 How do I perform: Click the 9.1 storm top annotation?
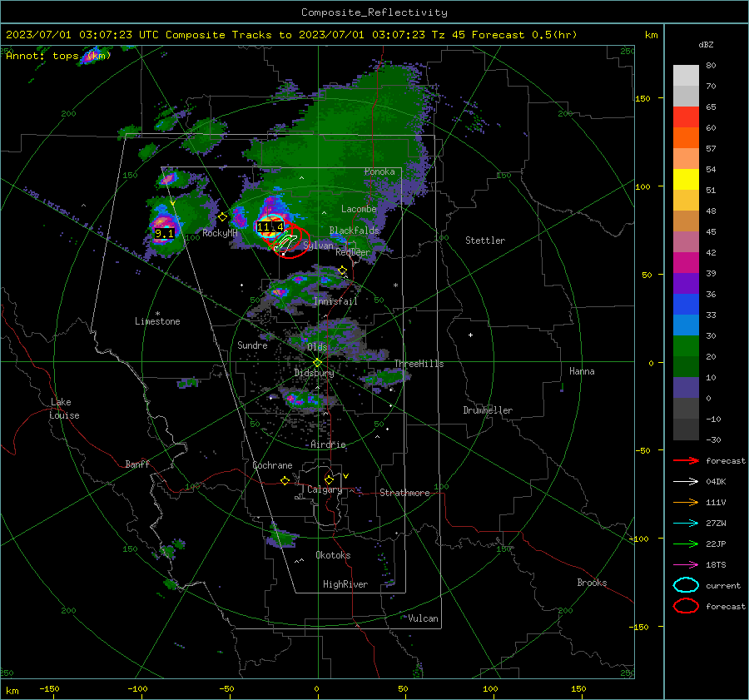point(164,234)
